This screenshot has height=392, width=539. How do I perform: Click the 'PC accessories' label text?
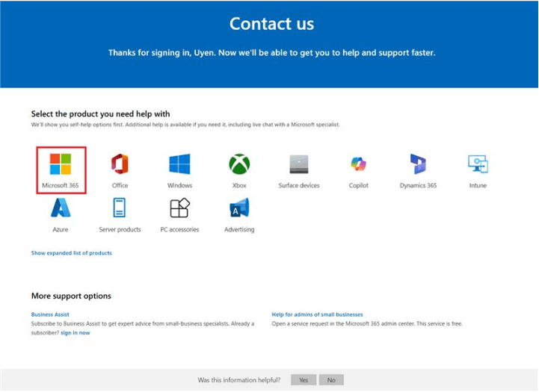point(179,229)
